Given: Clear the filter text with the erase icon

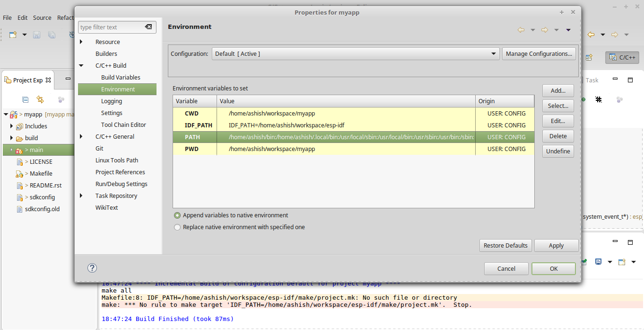Looking at the screenshot, I should tap(148, 27).
